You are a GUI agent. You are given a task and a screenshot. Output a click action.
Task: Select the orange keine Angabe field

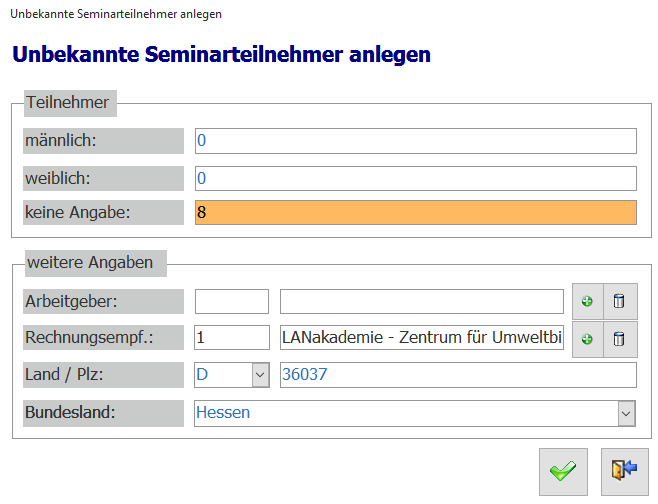[x=415, y=213]
